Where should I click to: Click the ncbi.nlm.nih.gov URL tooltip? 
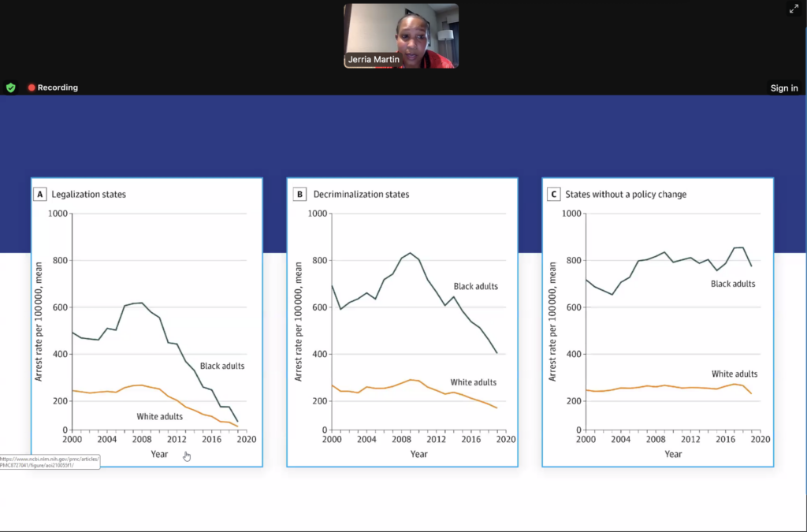pyautogui.click(x=50, y=462)
